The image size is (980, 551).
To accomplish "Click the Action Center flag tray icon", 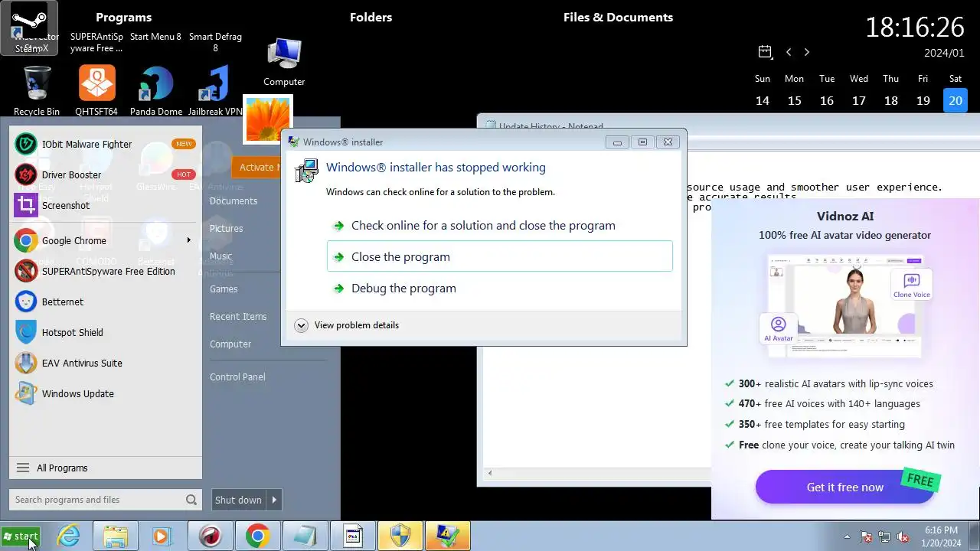I will pyautogui.click(x=866, y=537).
